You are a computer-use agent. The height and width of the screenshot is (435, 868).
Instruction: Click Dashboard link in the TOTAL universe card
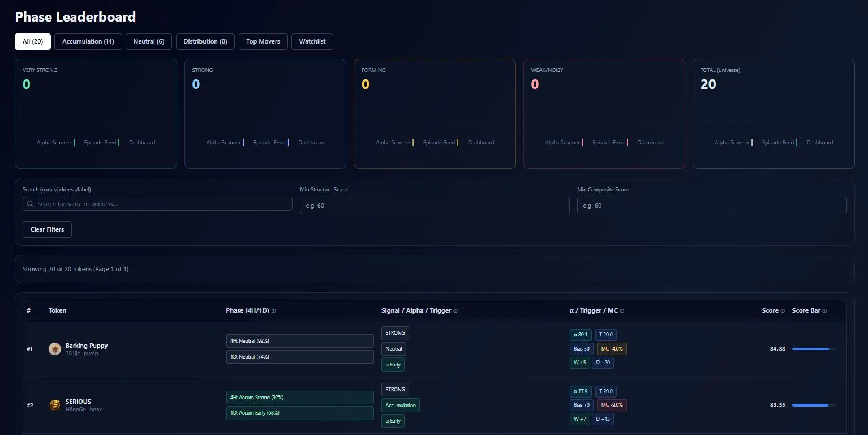coord(819,142)
